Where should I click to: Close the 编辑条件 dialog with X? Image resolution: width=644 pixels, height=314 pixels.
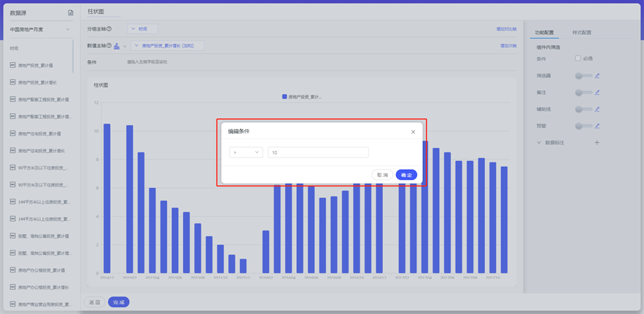tap(413, 132)
